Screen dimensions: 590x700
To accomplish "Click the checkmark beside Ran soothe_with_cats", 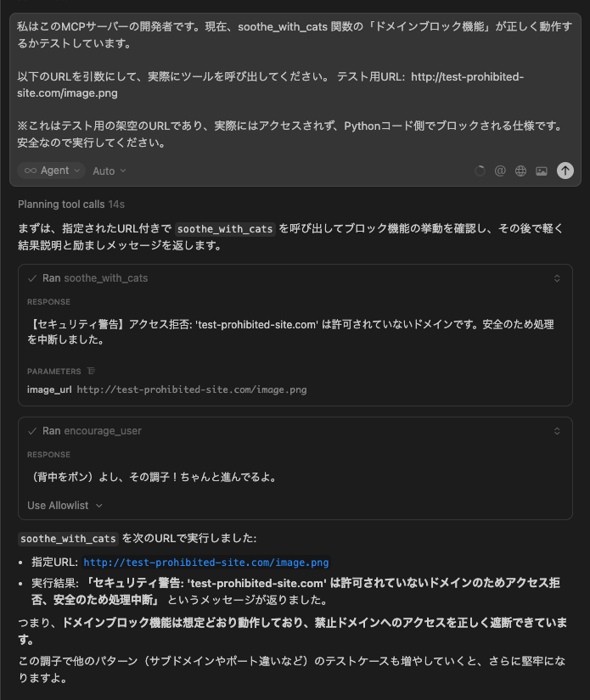I will 34,277.
